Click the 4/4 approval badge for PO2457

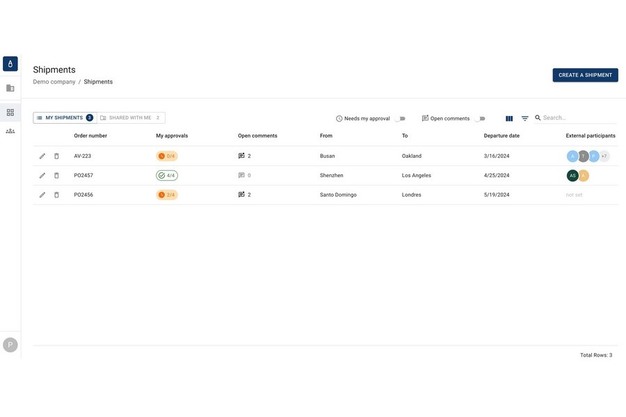point(167,175)
